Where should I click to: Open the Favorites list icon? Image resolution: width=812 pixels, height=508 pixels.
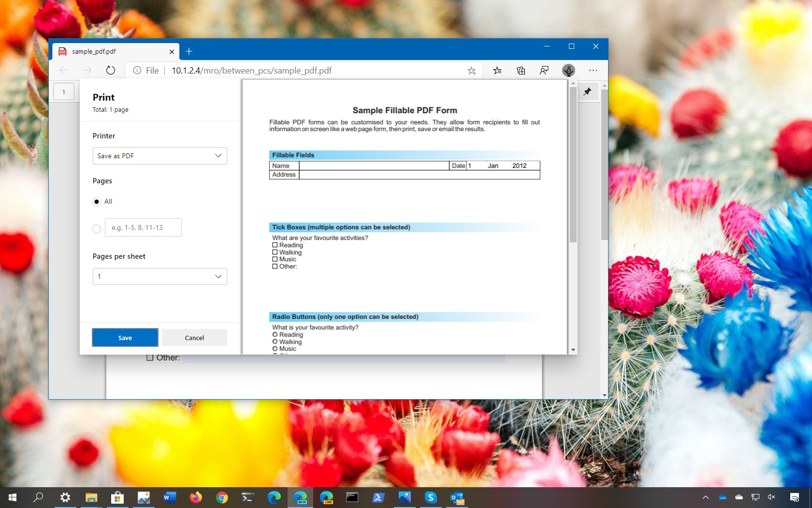click(x=497, y=71)
